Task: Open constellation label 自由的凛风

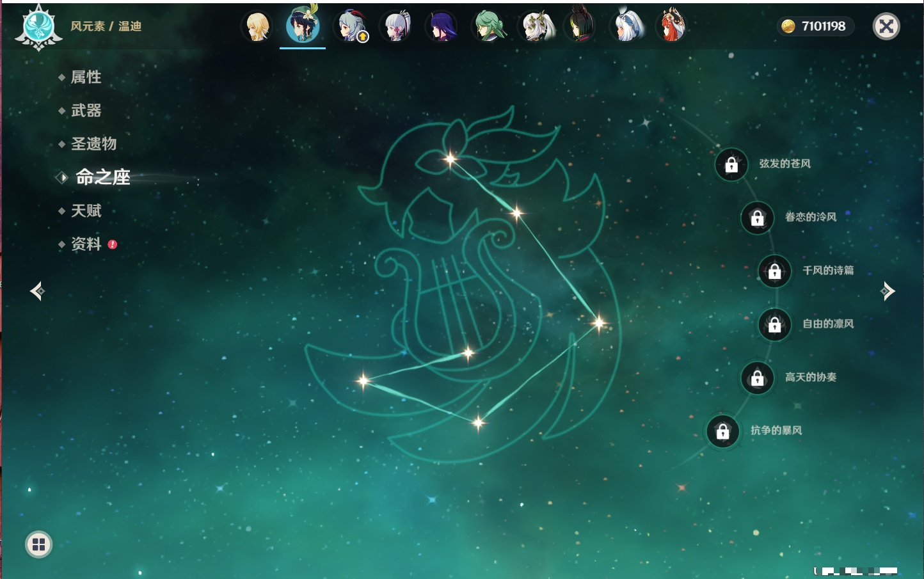Action: tap(829, 324)
